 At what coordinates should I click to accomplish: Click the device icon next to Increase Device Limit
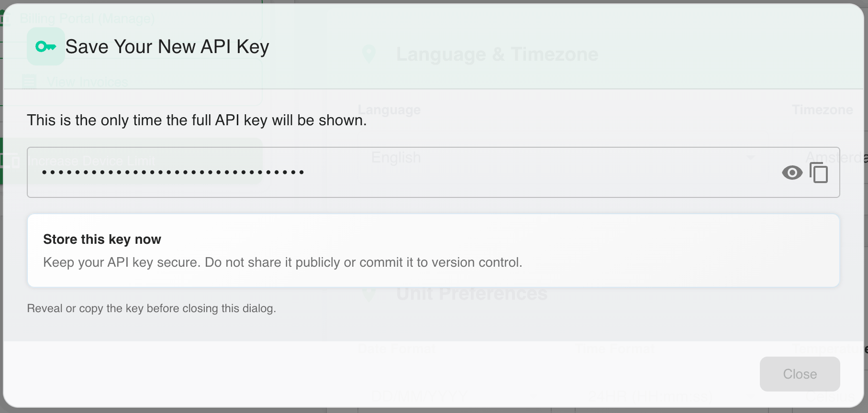click(11, 161)
